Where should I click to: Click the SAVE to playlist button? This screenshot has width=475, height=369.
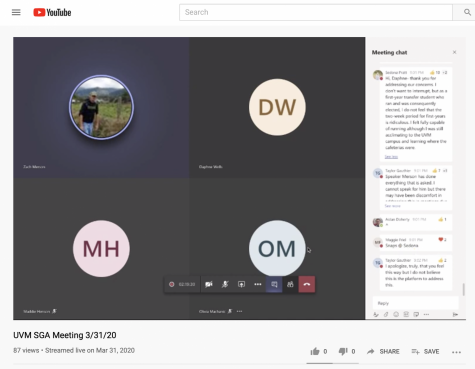(x=425, y=351)
